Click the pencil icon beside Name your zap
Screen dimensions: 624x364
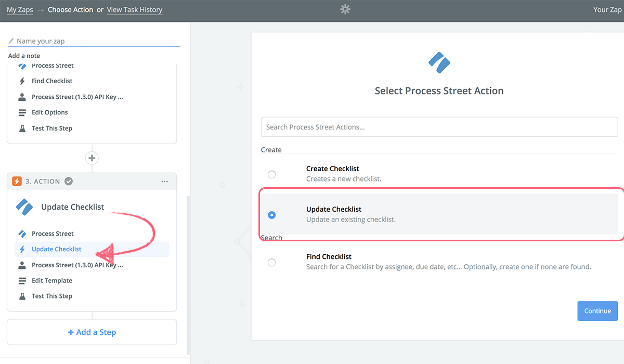click(x=11, y=41)
